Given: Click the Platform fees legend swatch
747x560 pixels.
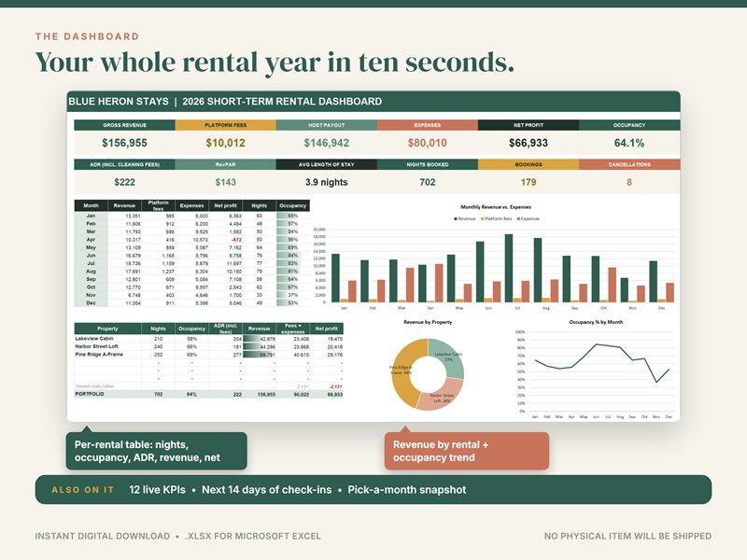Looking at the screenshot, I should coord(482,218).
